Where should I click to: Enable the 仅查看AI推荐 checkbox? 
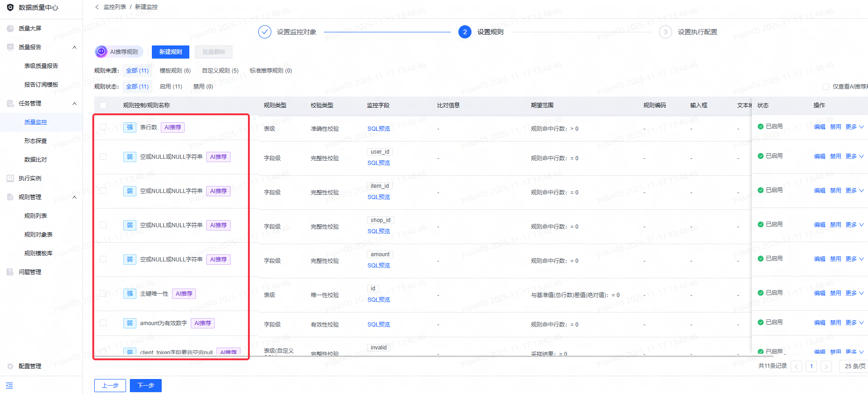click(x=826, y=87)
